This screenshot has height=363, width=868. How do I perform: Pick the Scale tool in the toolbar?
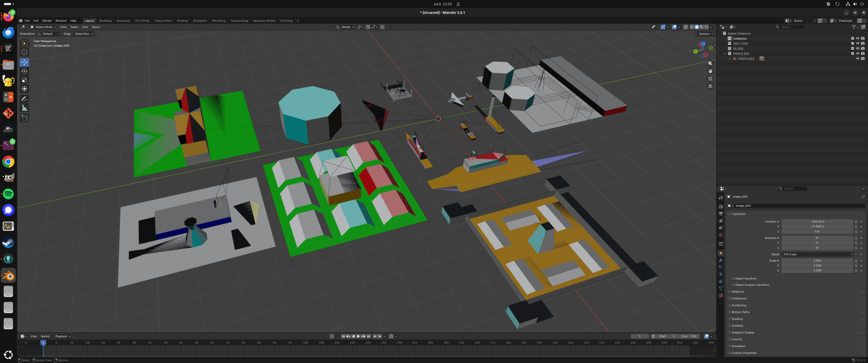click(x=25, y=80)
